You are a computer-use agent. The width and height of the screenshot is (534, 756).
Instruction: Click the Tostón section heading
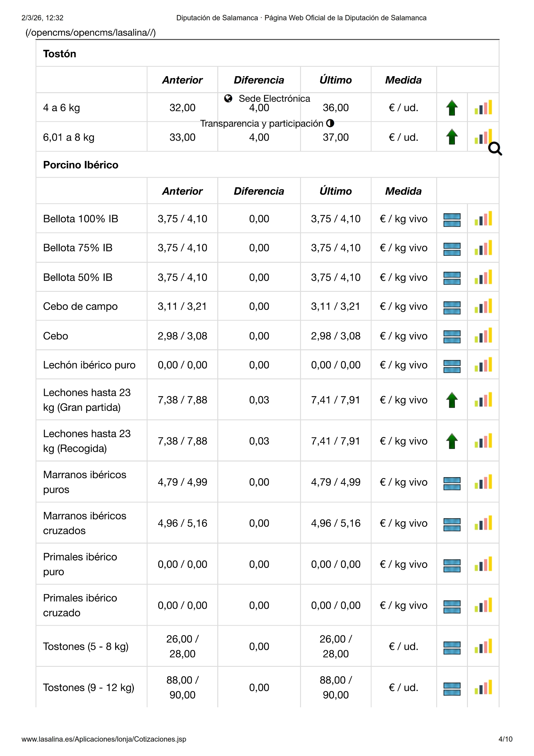click(x=60, y=54)
